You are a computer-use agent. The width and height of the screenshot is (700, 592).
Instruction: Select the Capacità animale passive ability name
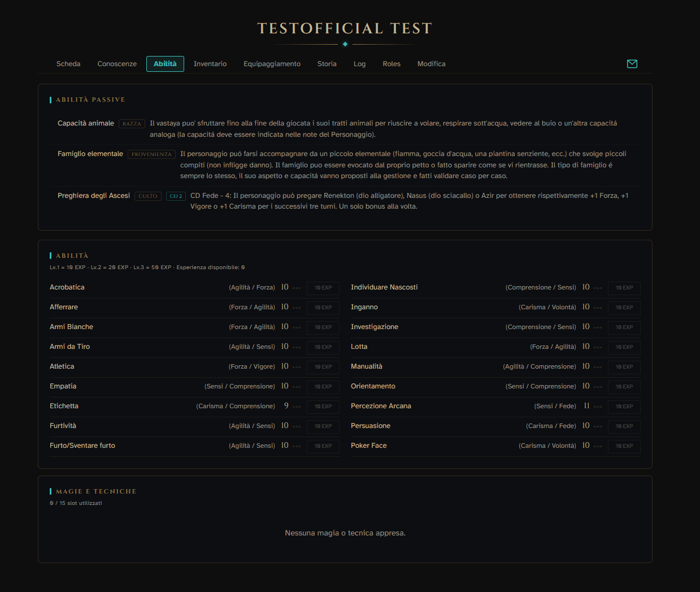click(x=86, y=123)
